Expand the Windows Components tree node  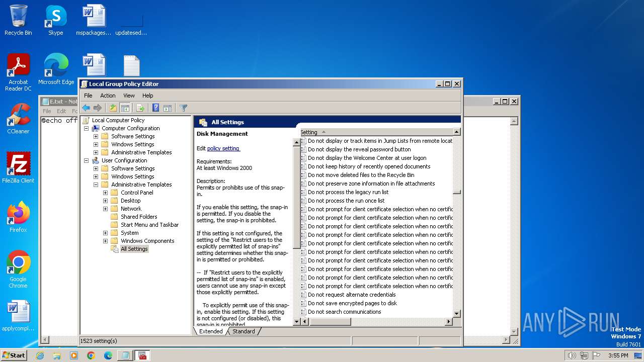point(106,241)
